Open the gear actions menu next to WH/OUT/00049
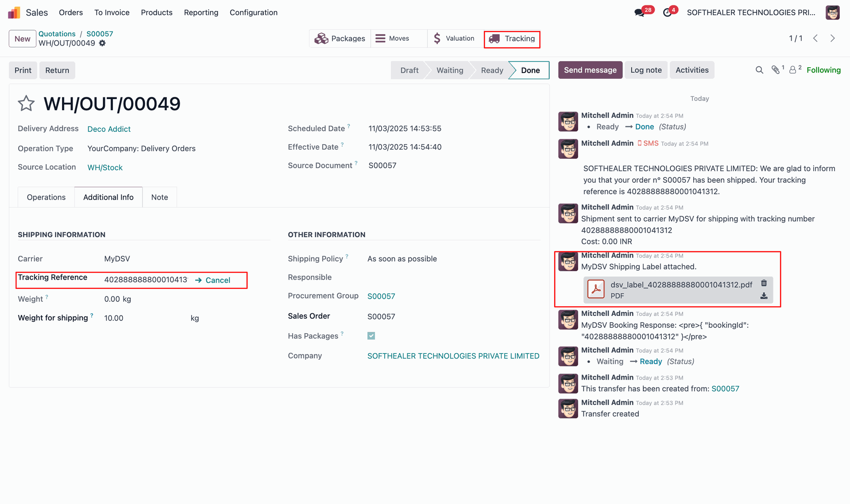This screenshot has height=504, width=850. tap(102, 43)
